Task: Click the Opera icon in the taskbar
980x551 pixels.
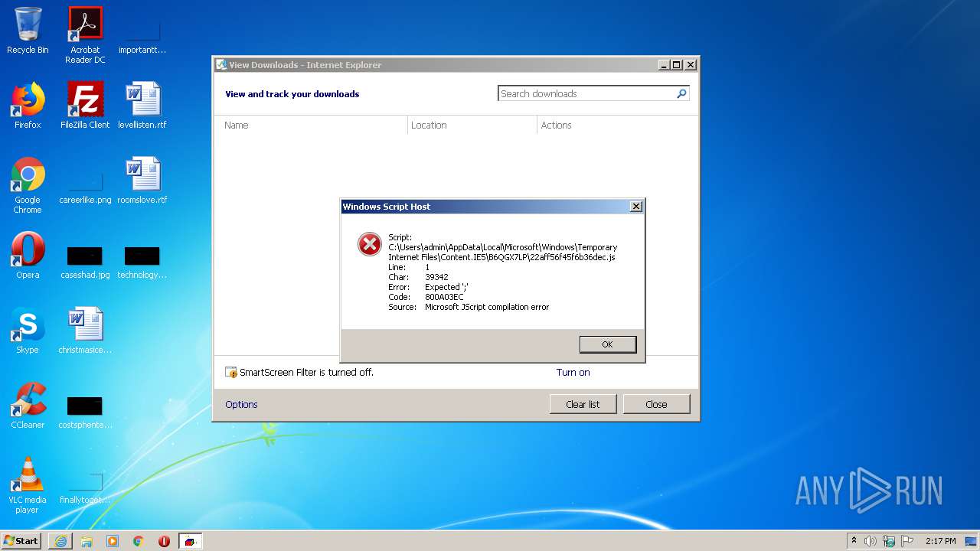Action: pyautogui.click(x=164, y=541)
